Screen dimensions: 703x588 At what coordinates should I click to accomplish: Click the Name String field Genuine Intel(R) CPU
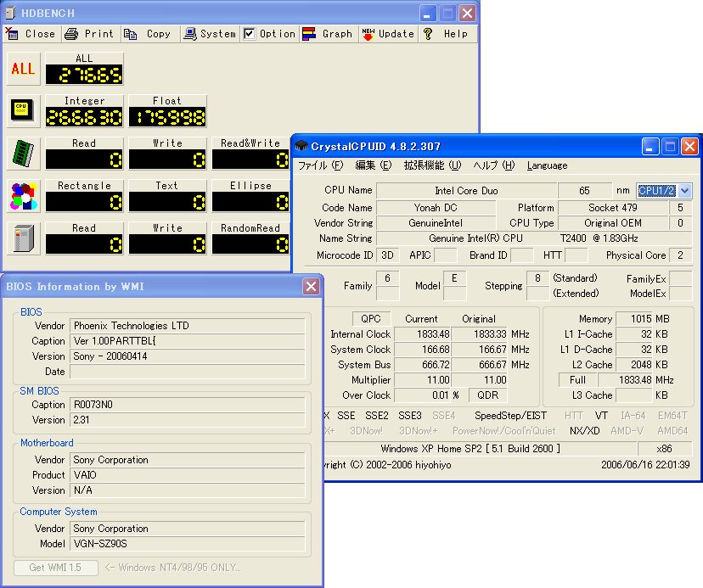(533, 238)
